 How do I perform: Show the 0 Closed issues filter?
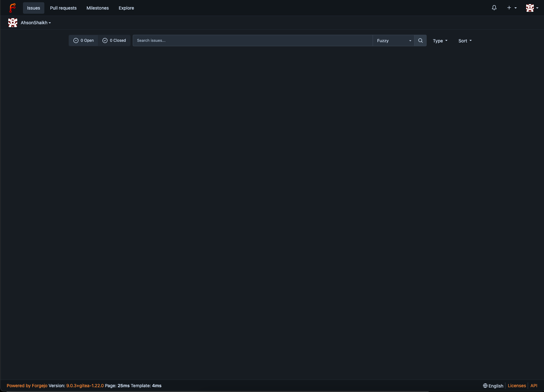(x=114, y=41)
